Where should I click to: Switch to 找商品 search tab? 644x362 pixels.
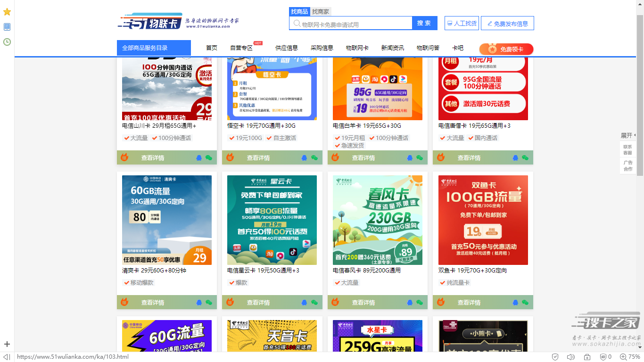[299, 12]
